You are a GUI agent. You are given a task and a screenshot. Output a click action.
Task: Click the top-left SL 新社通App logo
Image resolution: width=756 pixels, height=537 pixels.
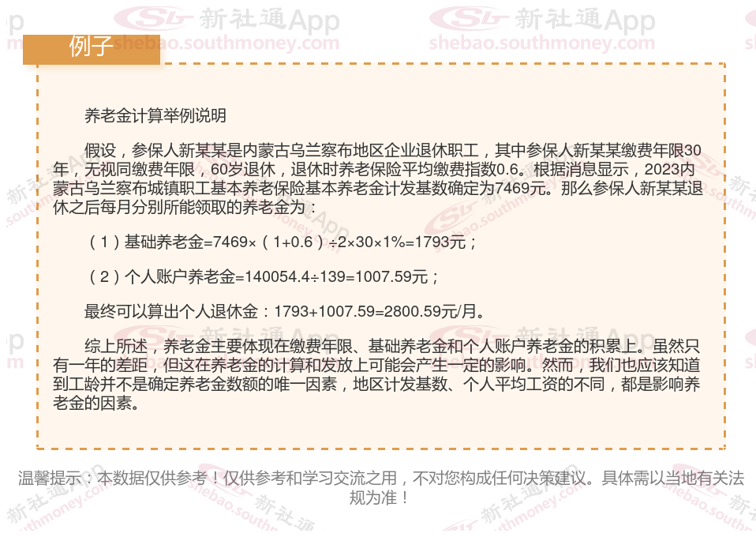226,20
